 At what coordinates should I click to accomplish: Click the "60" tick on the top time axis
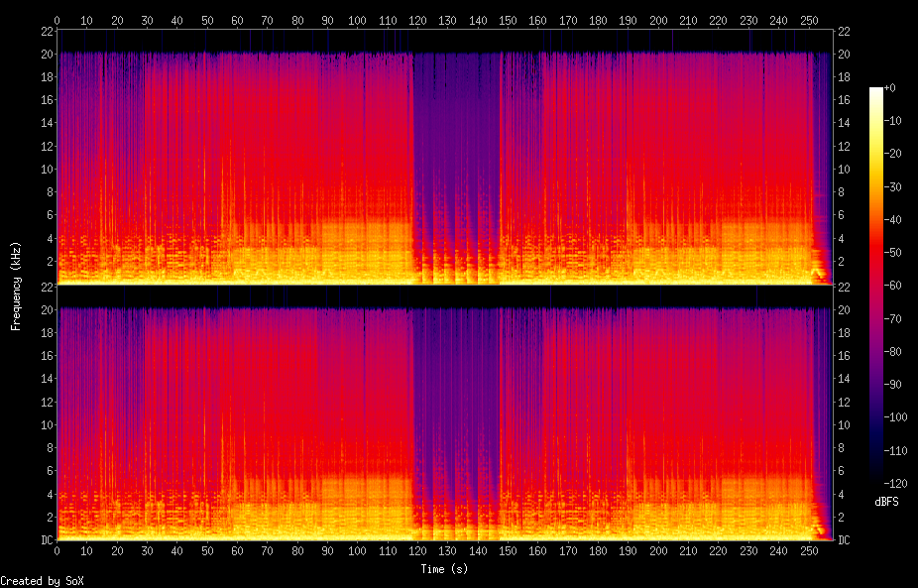coord(237,21)
